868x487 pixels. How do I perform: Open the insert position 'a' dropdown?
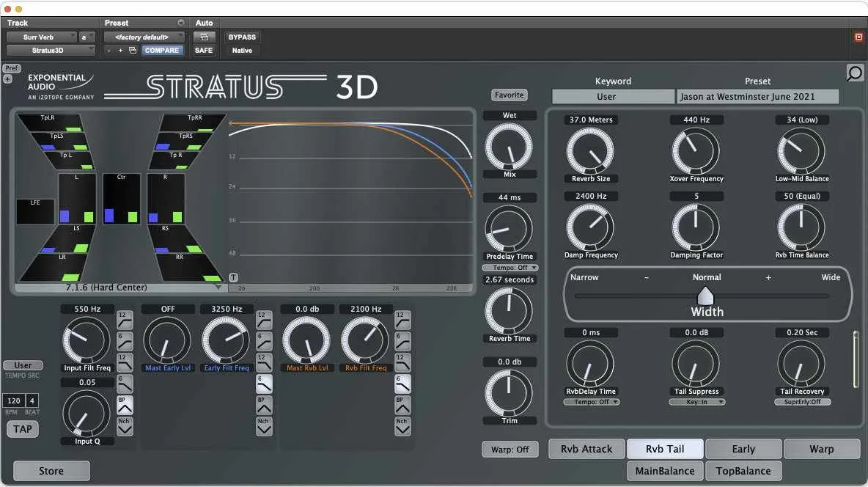pyautogui.click(x=87, y=37)
